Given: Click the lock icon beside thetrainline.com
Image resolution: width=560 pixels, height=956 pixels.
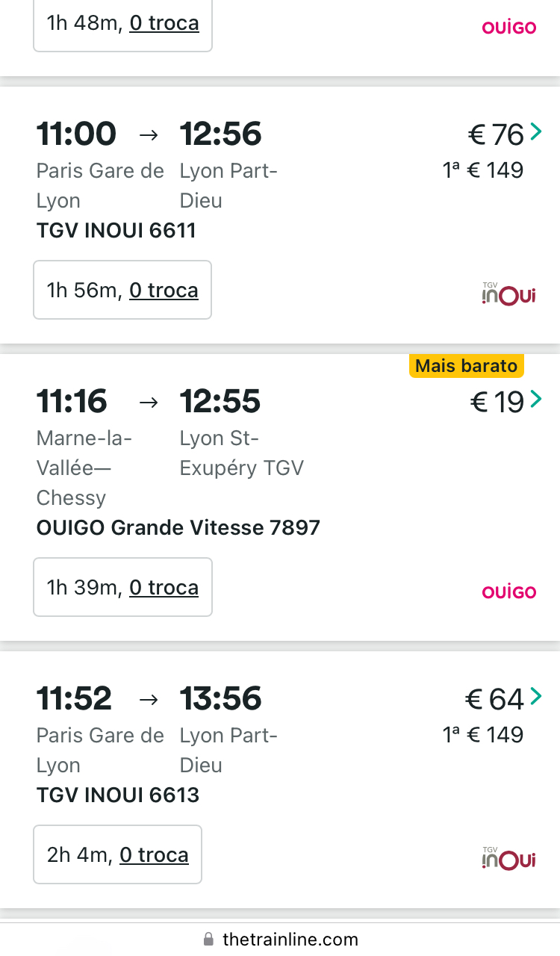Looking at the screenshot, I should pyautogui.click(x=209, y=940).
